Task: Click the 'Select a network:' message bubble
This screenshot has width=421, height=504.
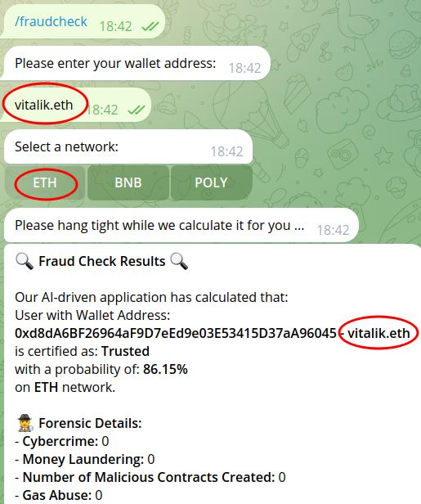Action: (128, 146)
